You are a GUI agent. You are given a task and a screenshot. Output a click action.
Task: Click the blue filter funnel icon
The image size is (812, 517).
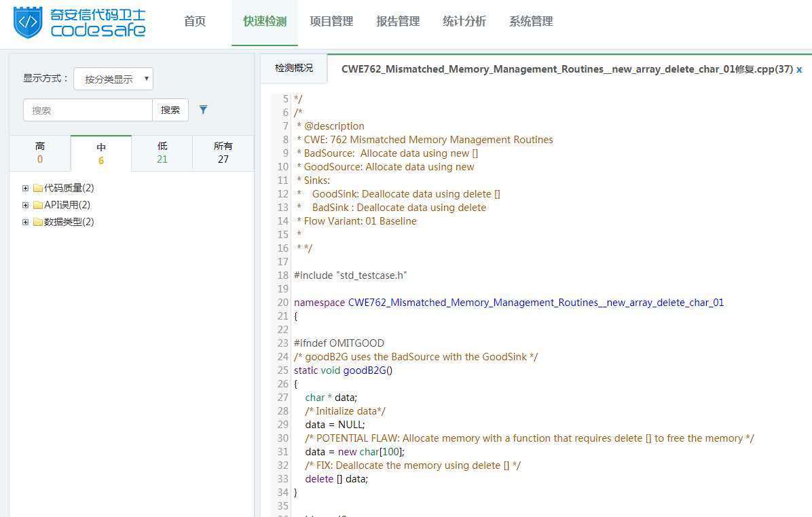(203, 110)
